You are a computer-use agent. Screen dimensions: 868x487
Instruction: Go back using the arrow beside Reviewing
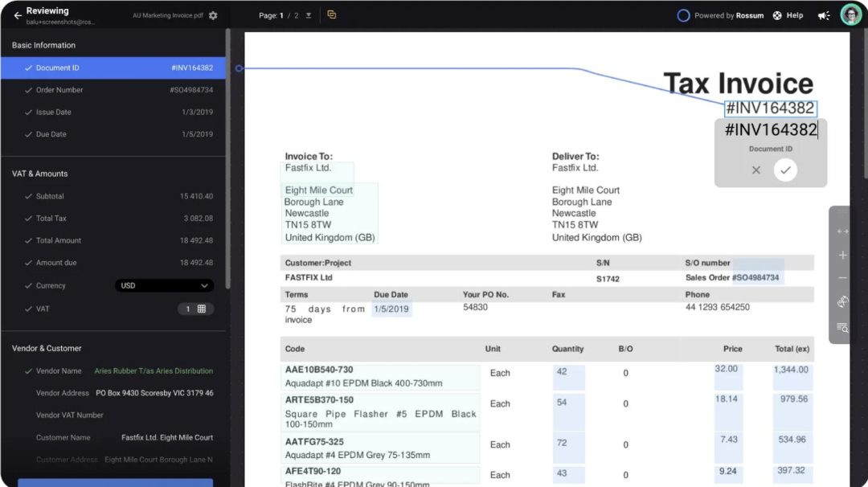(x=17, y=15)
